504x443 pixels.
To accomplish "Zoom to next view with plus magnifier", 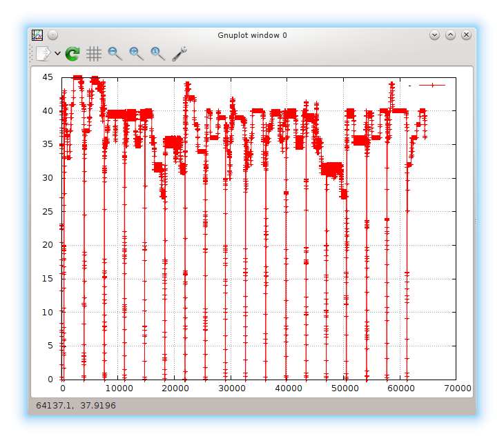I will (x=137, y=54).
